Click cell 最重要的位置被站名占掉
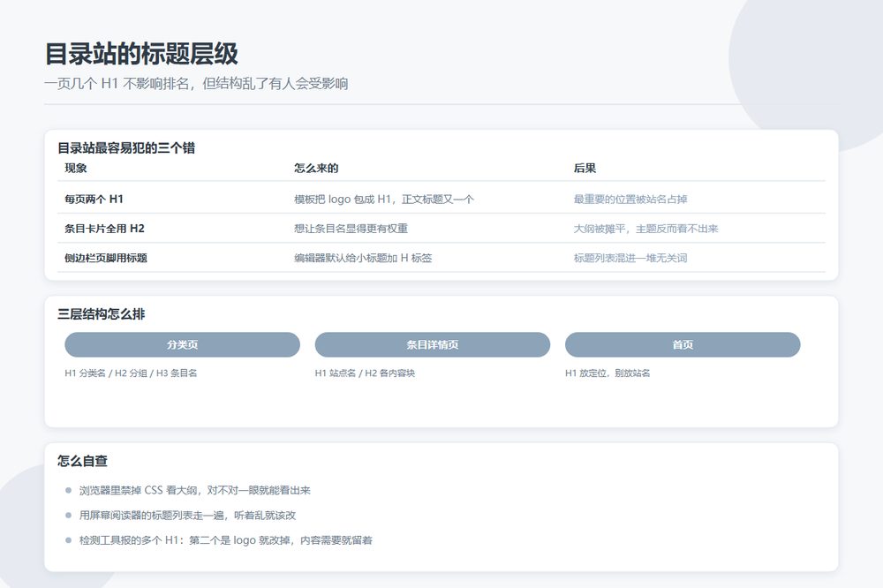883x588 pixels. click(630, 199)
